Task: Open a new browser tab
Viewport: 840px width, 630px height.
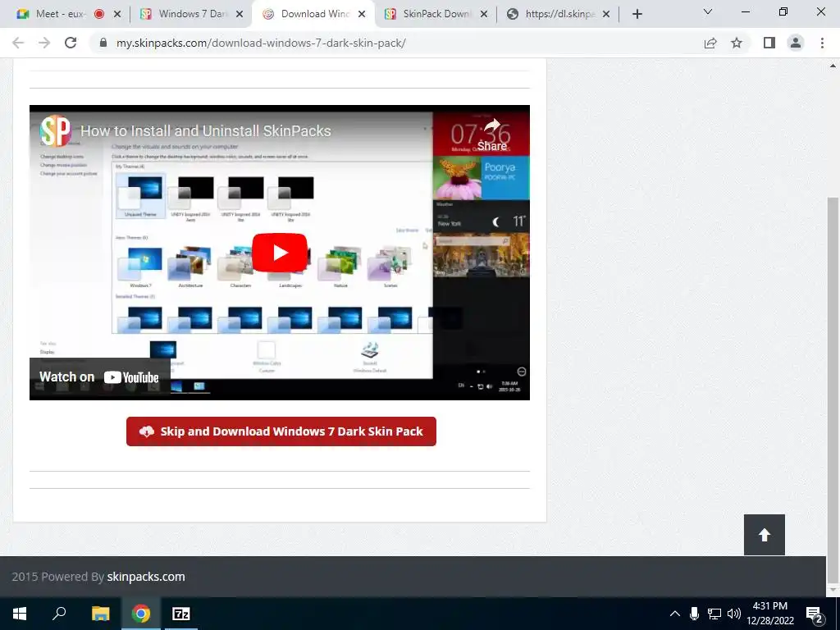Action: [637, 15]
